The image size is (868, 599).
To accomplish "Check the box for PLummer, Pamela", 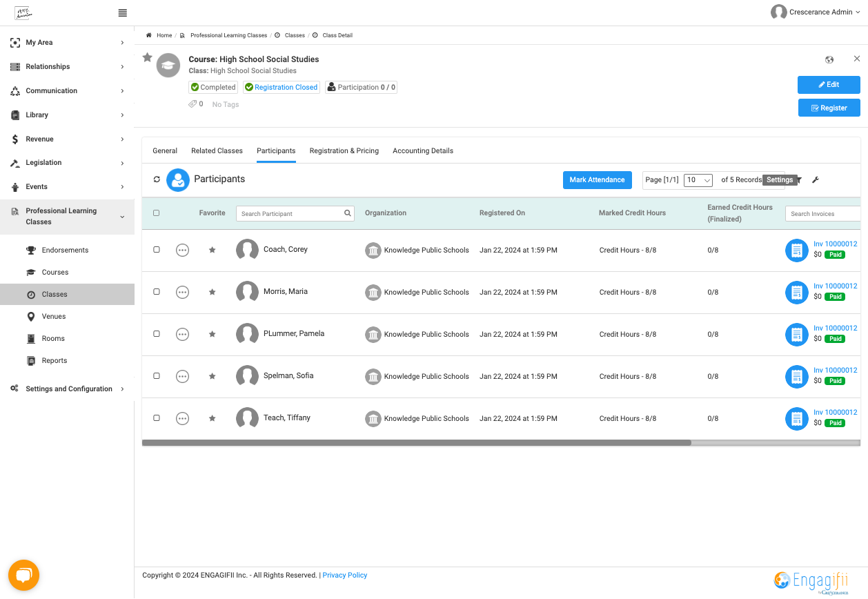I will tap(157, 334).
